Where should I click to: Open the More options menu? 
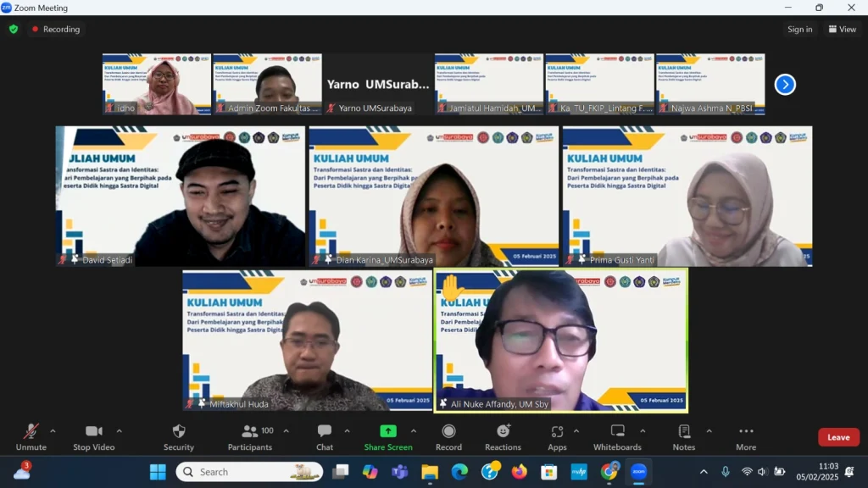coord(745,432)
